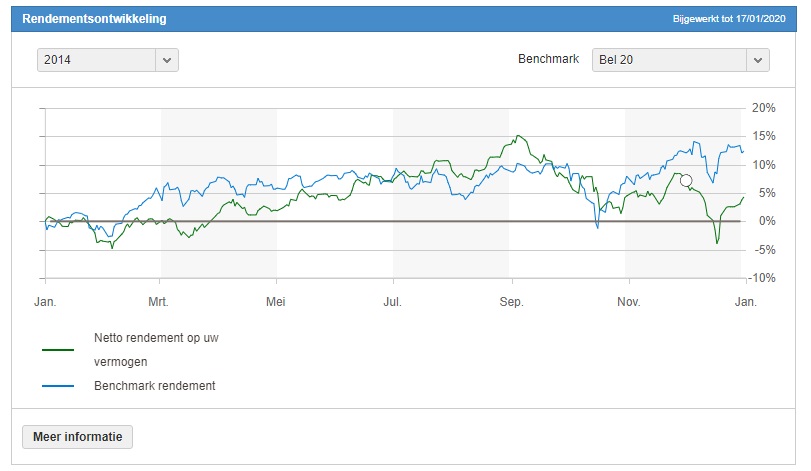Click the 'Nov.' x-axis label
The image size is (811, 471).
(627, 300)
